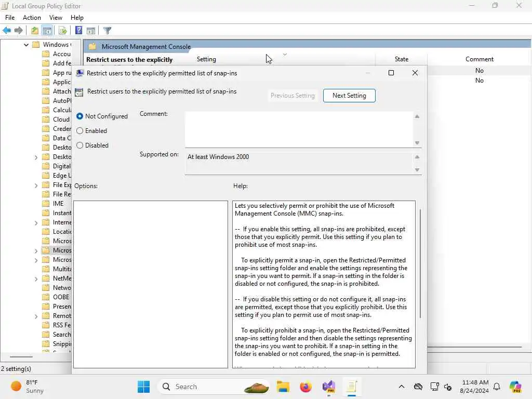Select the Multita tree folder row

click(x=56, y=269)
